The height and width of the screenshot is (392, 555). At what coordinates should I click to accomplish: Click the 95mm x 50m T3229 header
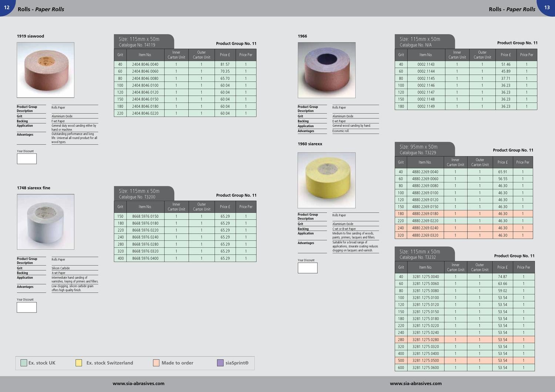(x=425, y=149)
